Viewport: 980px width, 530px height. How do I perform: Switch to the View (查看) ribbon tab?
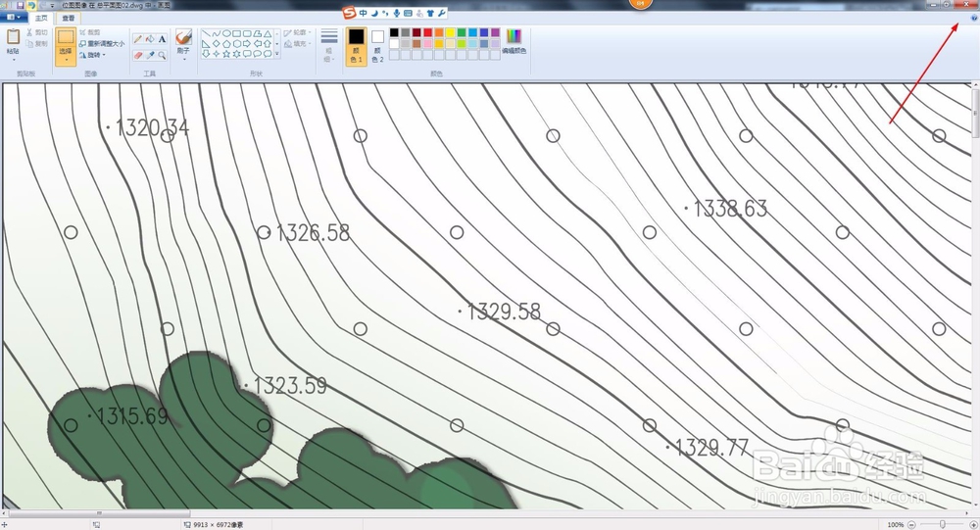pos(69,19)
